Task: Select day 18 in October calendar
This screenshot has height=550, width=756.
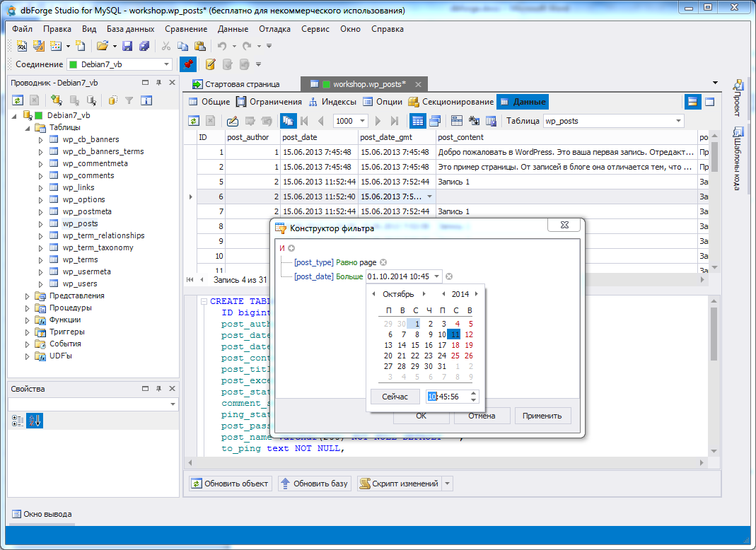Action: pos(455,345)
